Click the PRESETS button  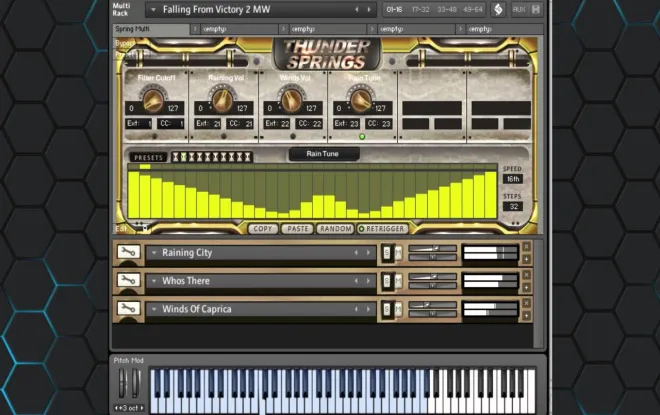tap(148, 157)
